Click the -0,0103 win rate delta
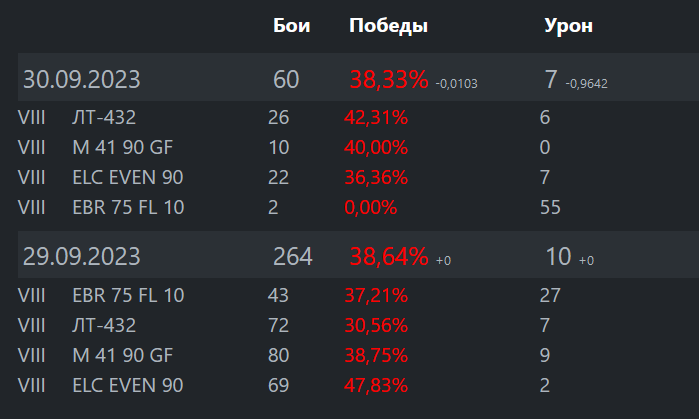 [x=456, y=84]
